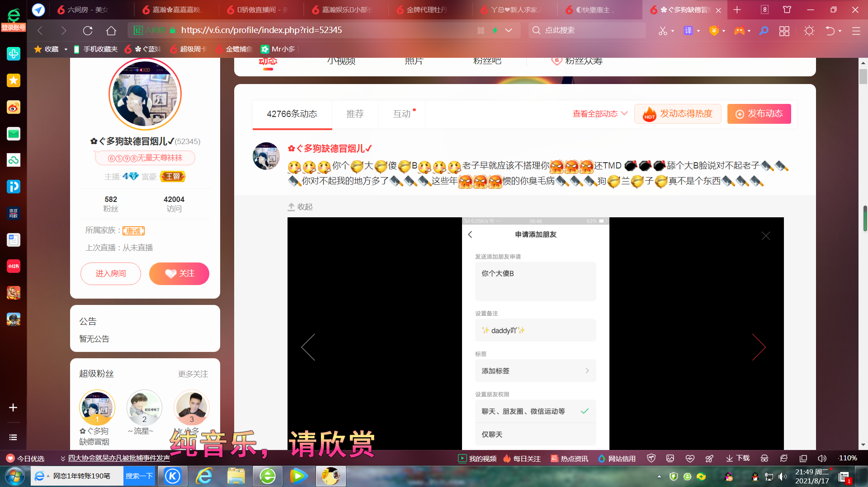Open Internet Explorer in the taskbar
868x487 pixels.
coord(204,476)
